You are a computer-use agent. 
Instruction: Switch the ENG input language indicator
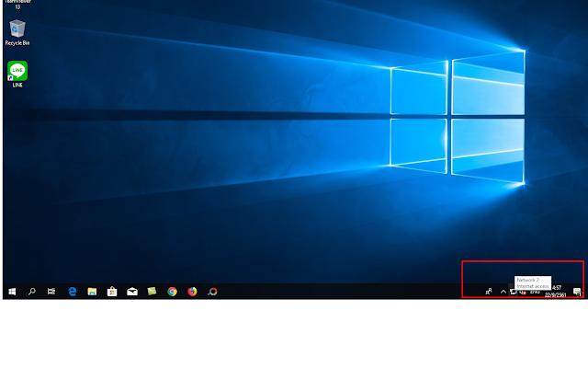pos(535,292)
